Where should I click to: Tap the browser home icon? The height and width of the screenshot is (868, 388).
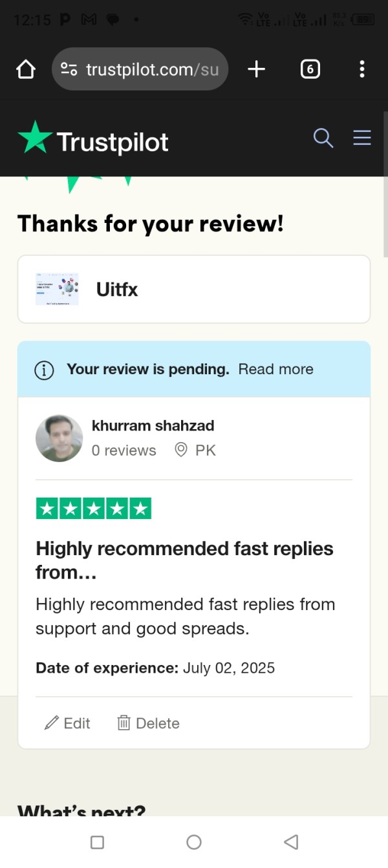25,69
